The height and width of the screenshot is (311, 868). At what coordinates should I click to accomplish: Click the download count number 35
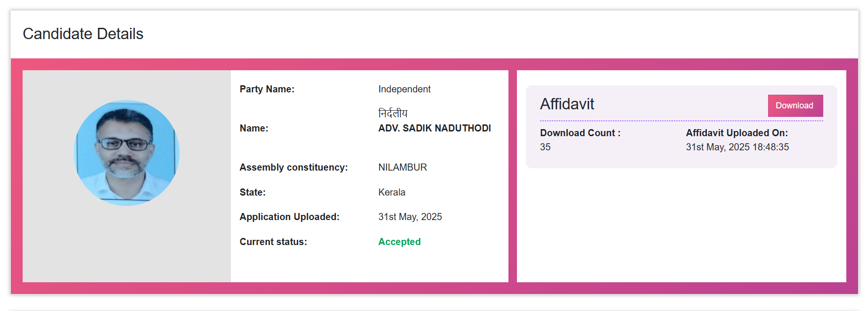tap(545, 147)
